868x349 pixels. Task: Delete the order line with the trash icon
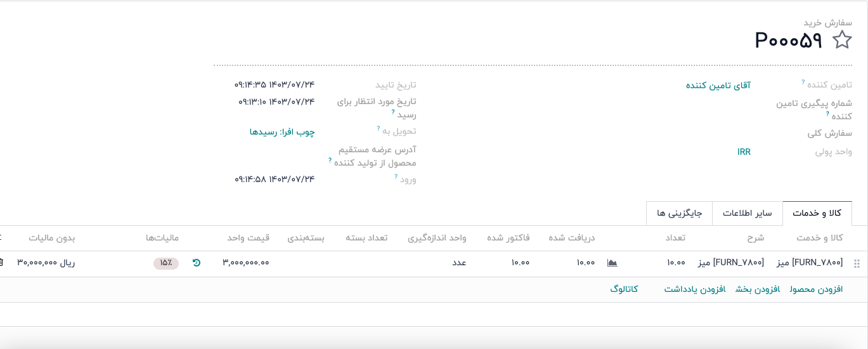(2, 263)
